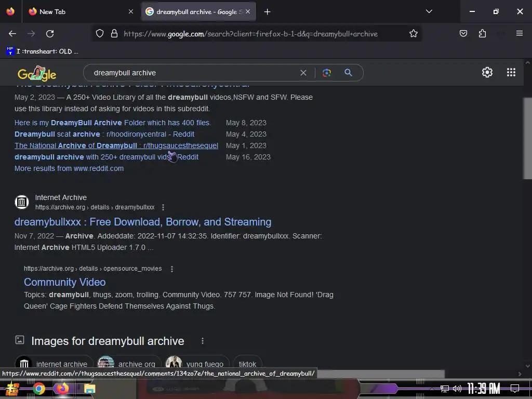Open the Google apps grid

pyautogui.click(x=511, y=72)
